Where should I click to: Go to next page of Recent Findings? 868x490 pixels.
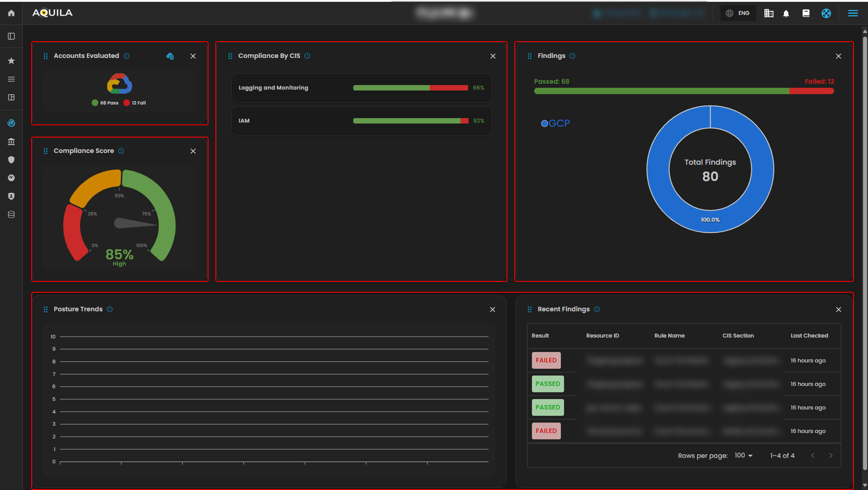click(x=830, y=456)
